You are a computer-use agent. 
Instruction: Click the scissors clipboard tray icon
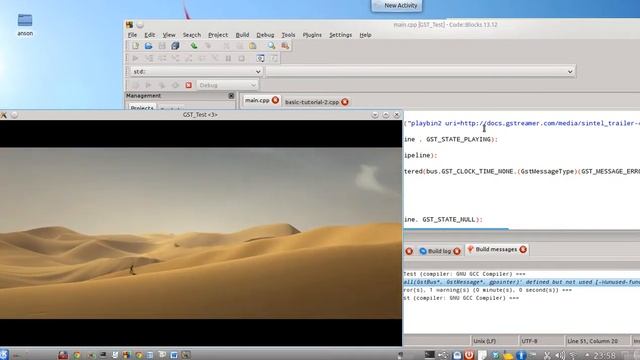pos(547,355)
